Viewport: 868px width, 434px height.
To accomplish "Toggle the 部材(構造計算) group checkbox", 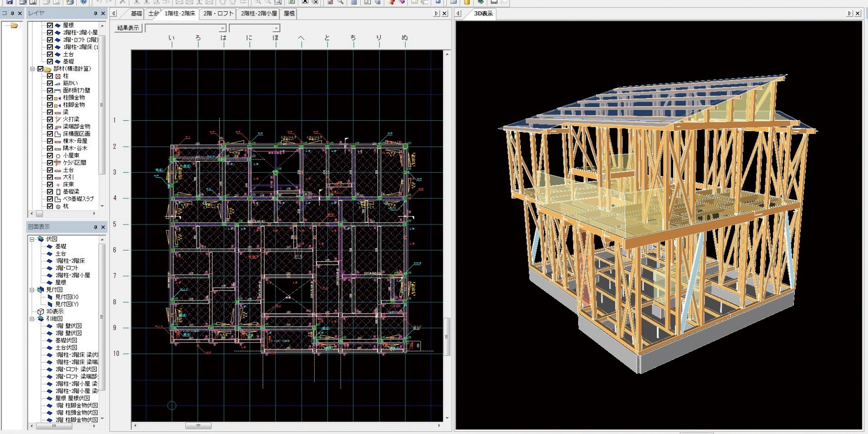I will coord(41,69).
